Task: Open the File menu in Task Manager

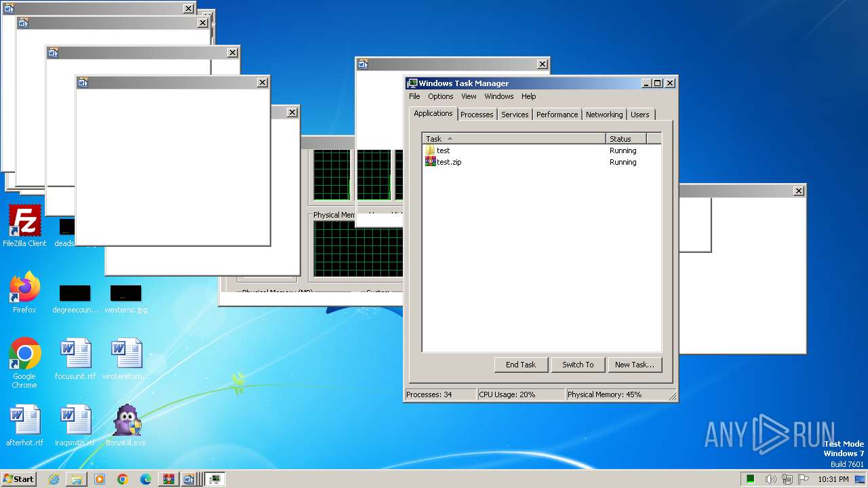Action: [414, 96]
